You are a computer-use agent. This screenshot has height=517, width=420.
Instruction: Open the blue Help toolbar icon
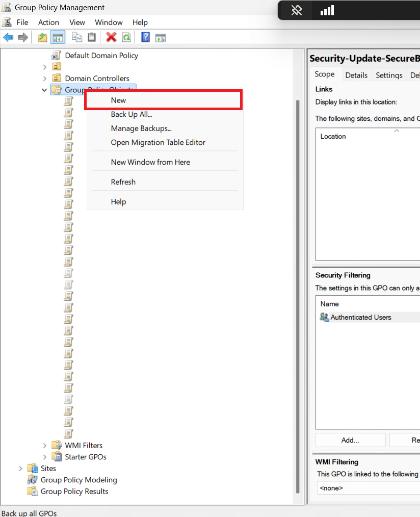coord(146,37)
